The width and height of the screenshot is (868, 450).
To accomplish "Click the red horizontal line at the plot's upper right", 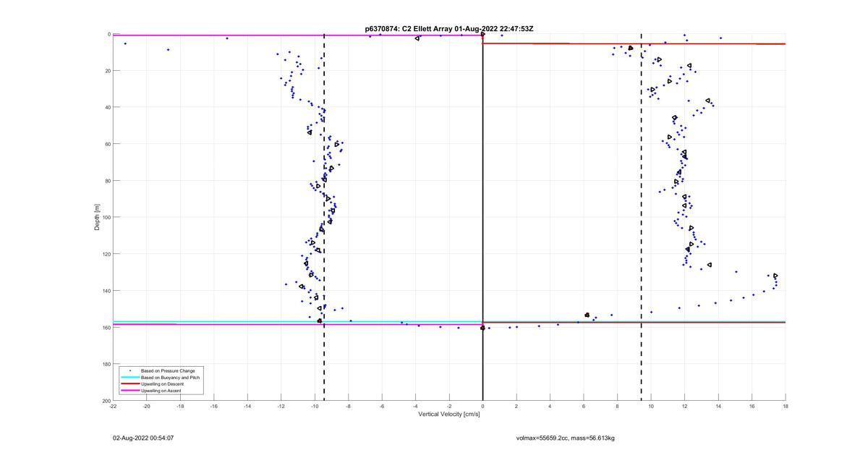I will coord(634,44).
